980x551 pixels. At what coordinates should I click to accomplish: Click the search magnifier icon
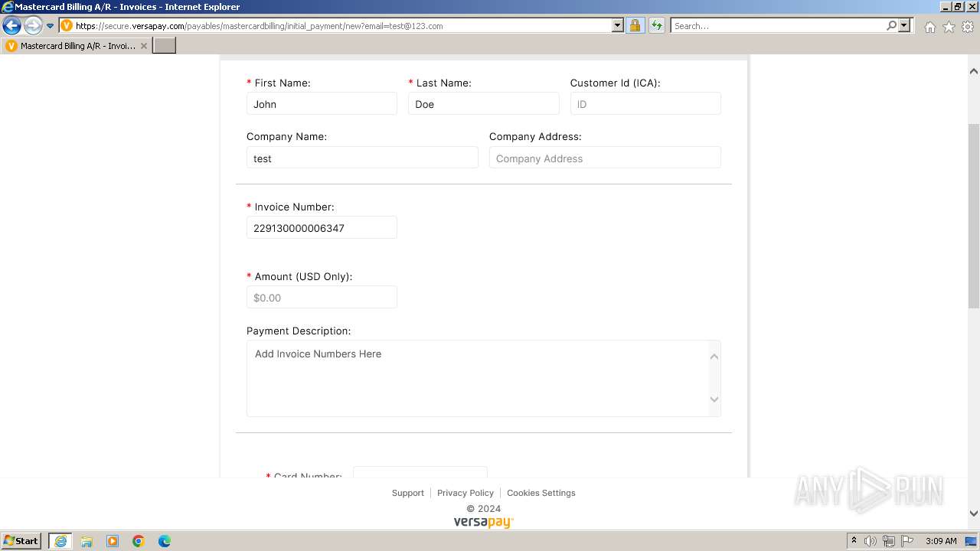point(892,26)
